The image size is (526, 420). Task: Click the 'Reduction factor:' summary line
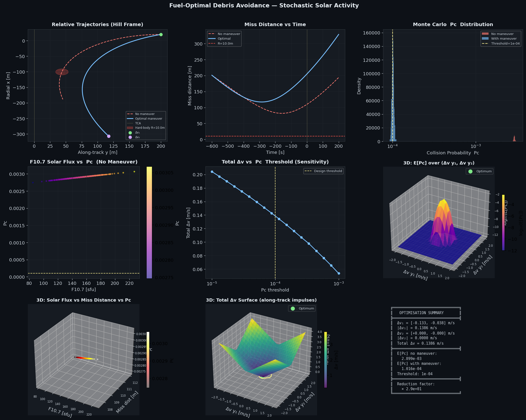[416, 384]
